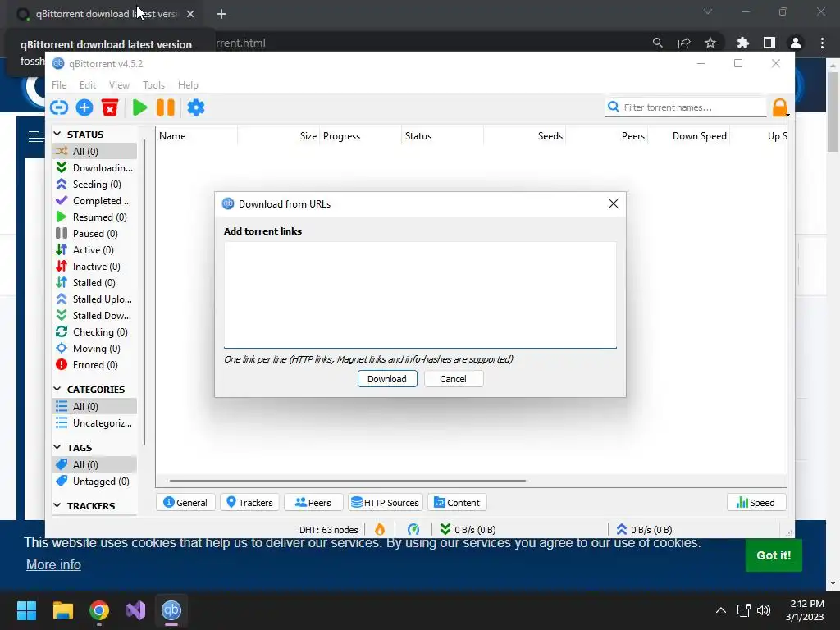Click the torrent list horizontal scrollbar

coord(348,481)
